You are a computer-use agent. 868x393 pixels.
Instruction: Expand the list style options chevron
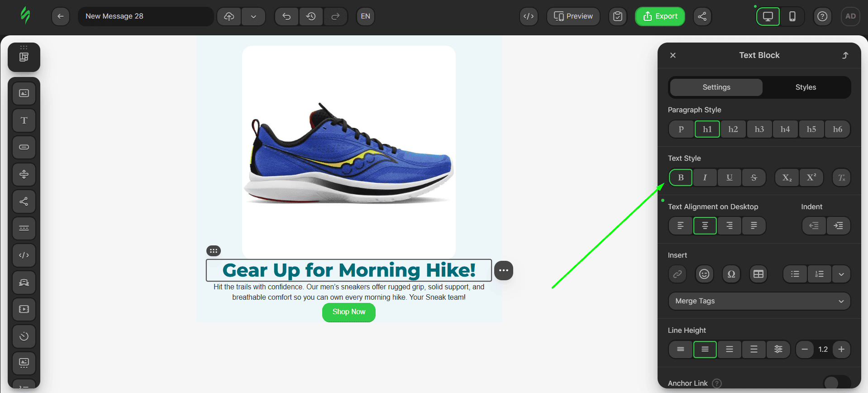841,274
